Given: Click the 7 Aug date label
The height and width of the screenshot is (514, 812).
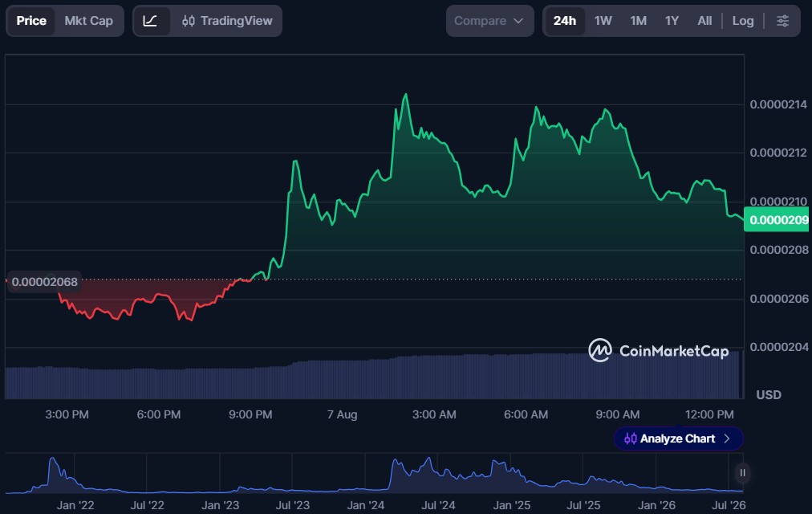Looking at the screenshot, I should [343, 414].
